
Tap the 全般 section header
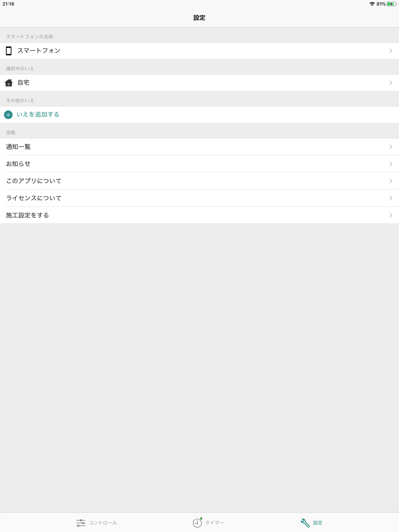coord(11,132)
